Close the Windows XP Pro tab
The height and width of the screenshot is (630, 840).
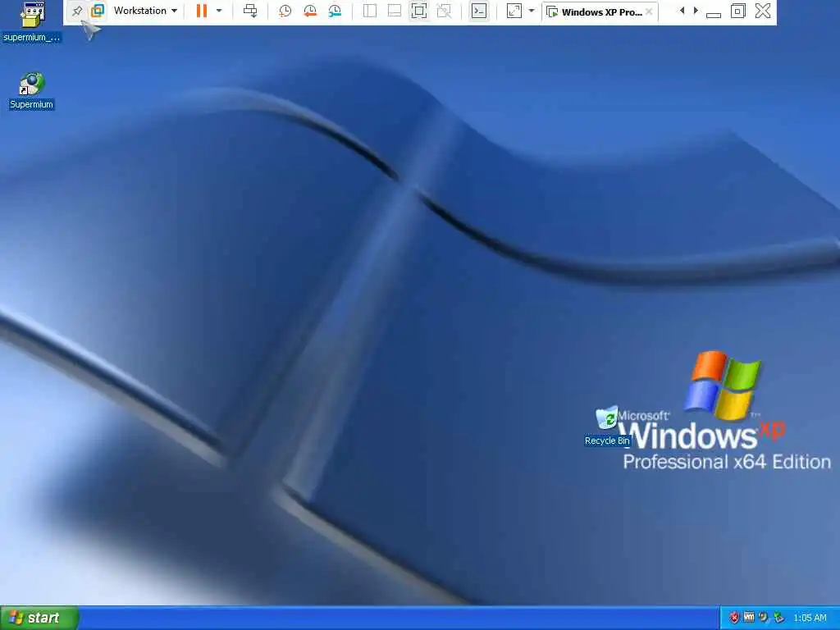click(x=649, y=11)
